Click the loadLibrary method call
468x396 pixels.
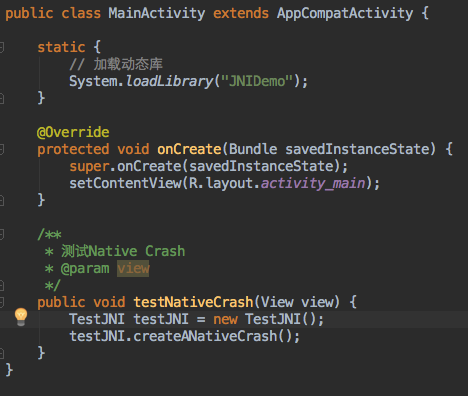169,81
